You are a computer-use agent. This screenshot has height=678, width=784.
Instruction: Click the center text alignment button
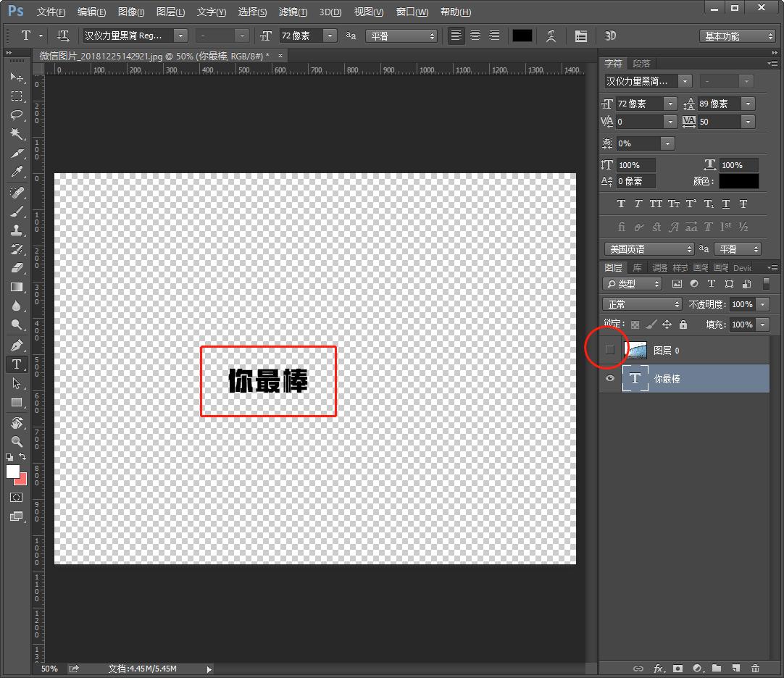tap(475, 35)
